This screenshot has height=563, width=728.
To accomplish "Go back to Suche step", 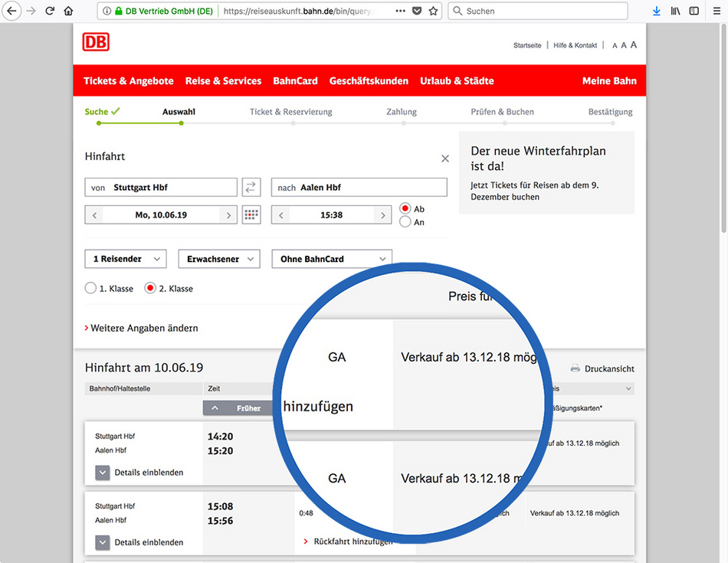I will click(x=102, y=112).
